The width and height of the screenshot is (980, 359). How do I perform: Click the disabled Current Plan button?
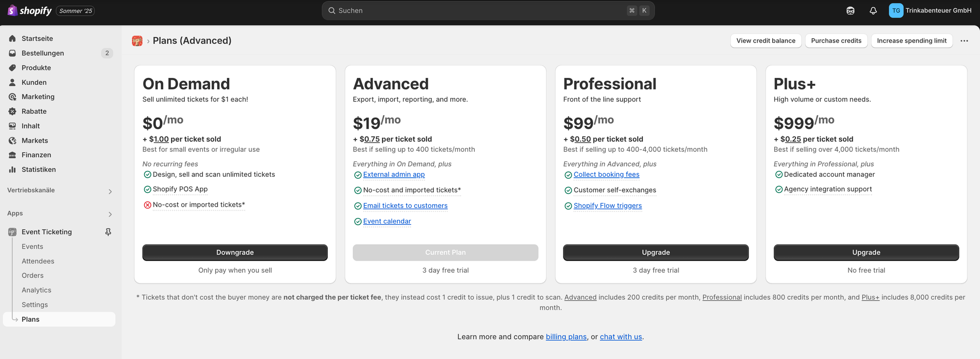tap(445, 252)
